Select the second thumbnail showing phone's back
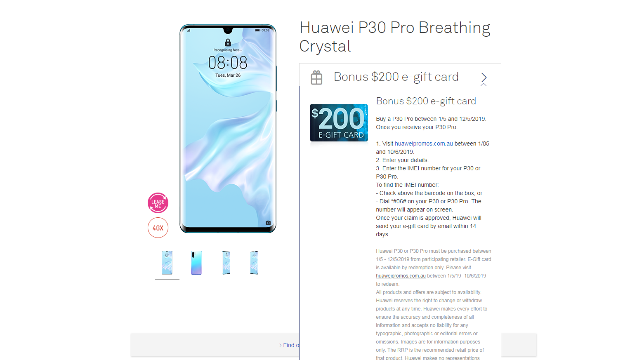 (196, 262)
